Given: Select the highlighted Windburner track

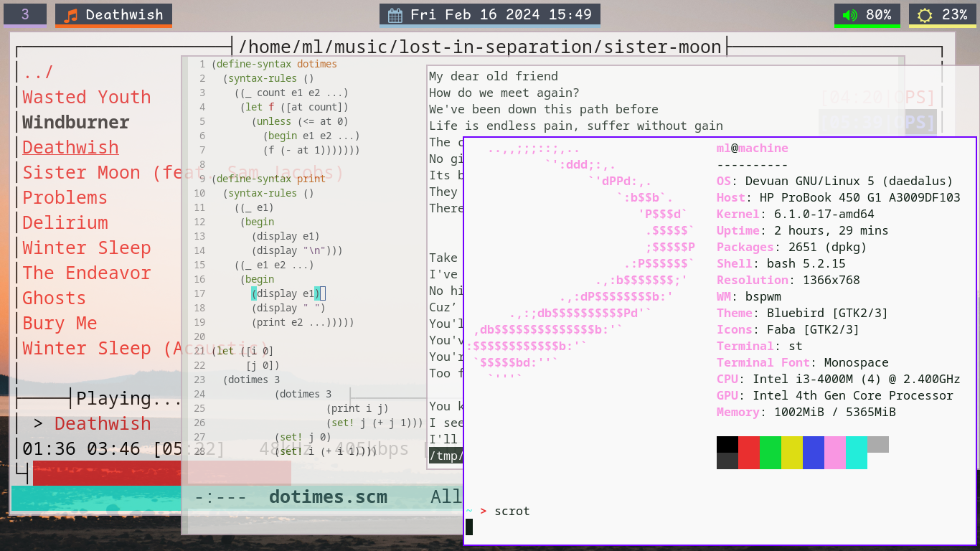Looking at the screenshot, I should pos(76,122).
